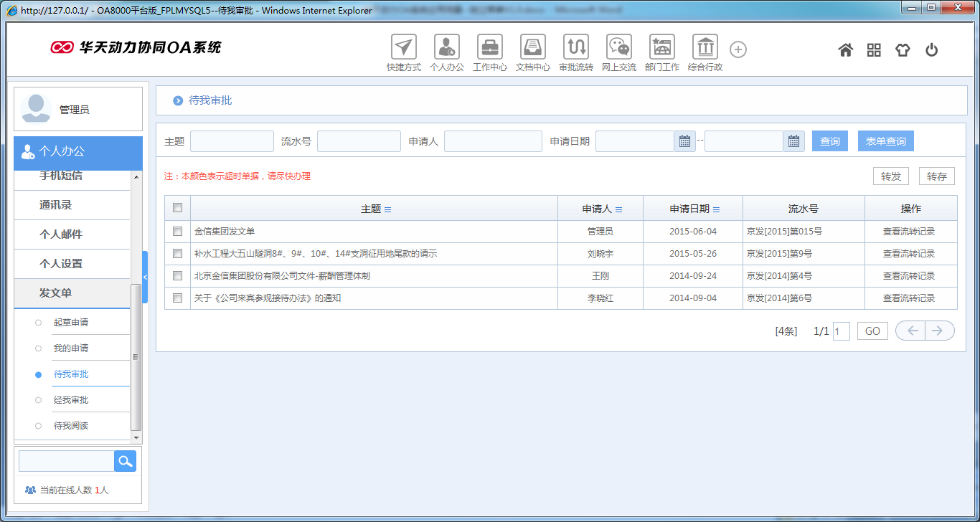The height and width of the screenshot is (522, 980).
Task: Click the sidebar vertical scrollbar thumb
Action: click(x=136, y=356)
